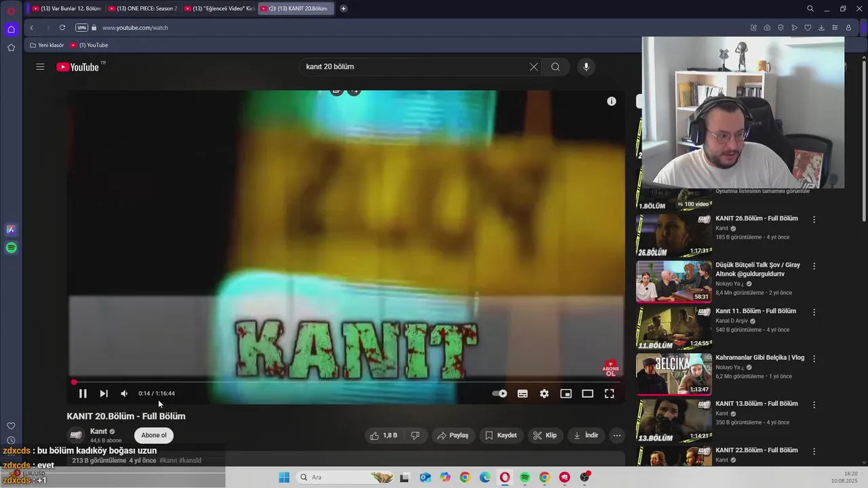868x488 pixels.
Task: Subscribe with the Abone ol button
Action: (x=154, y=435)
